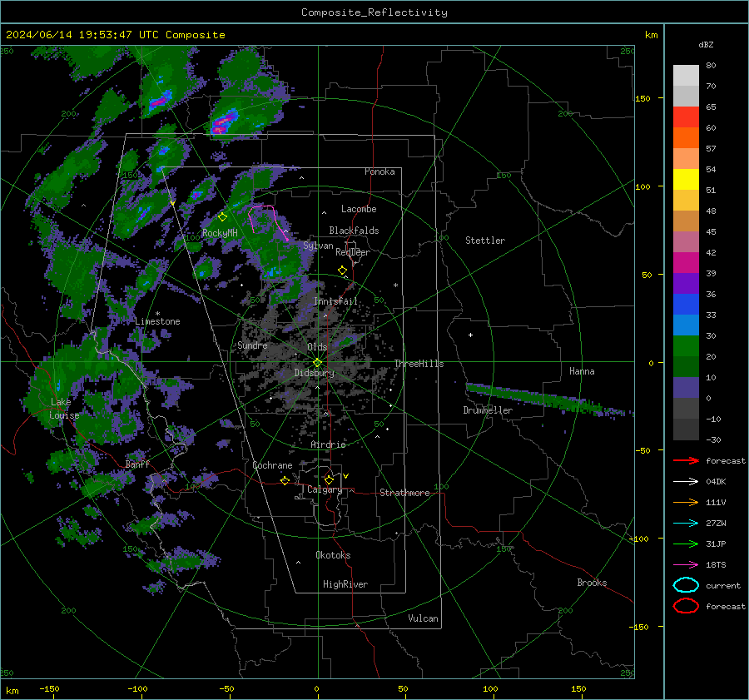This screenshot has height=700, width=749.
Task: Click the magenta 18TS arrow in legend
Action: 686,565
